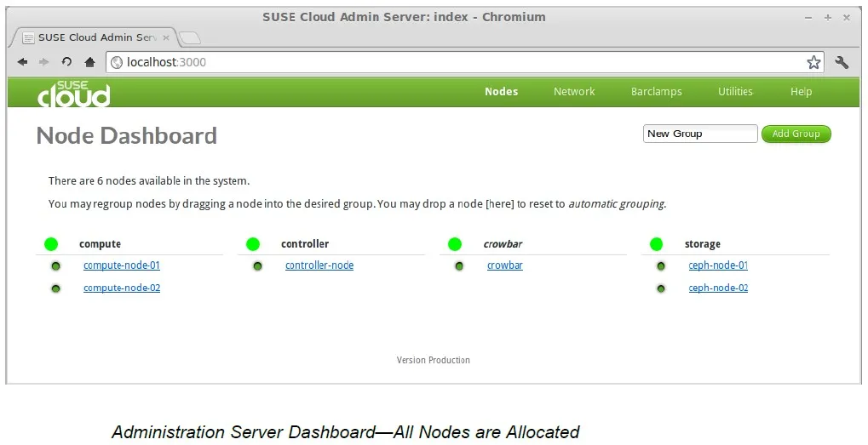The width and height of the screenshot is (868, 445).
Task: Focus the New Group text field
Action: coord(699,134)
